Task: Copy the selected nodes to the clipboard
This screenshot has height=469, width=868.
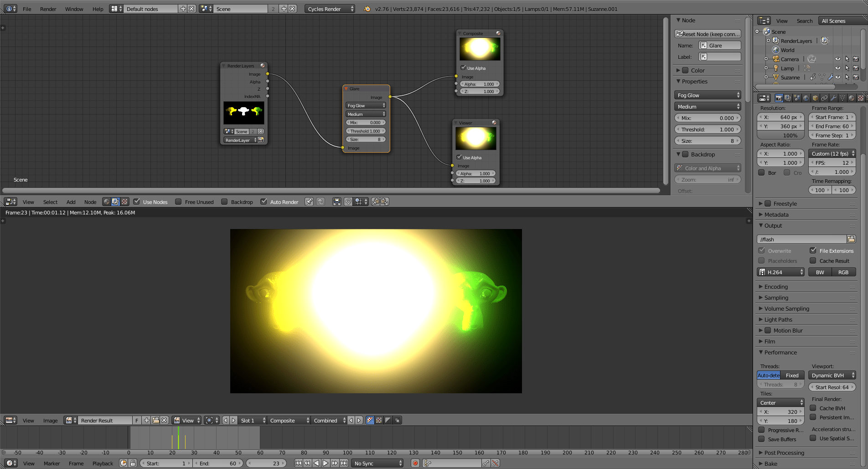Action: [376, 202]
